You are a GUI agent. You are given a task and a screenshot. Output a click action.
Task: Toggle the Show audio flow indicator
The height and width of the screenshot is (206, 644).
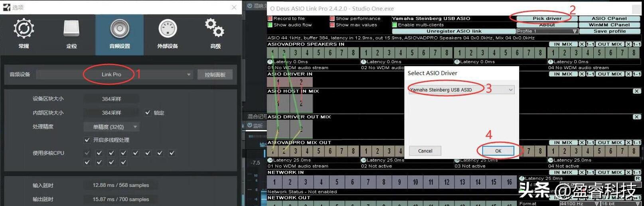[270, 25]
